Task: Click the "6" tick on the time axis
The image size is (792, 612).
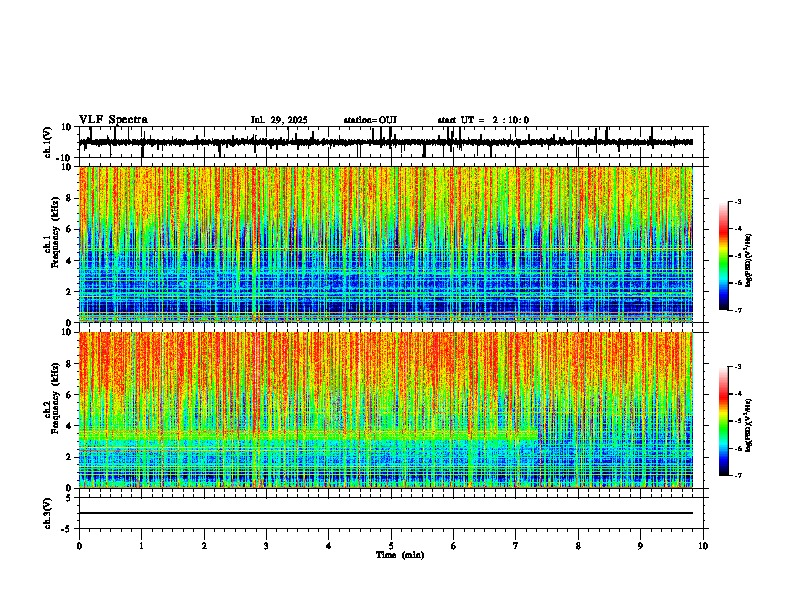Action: 454,546
